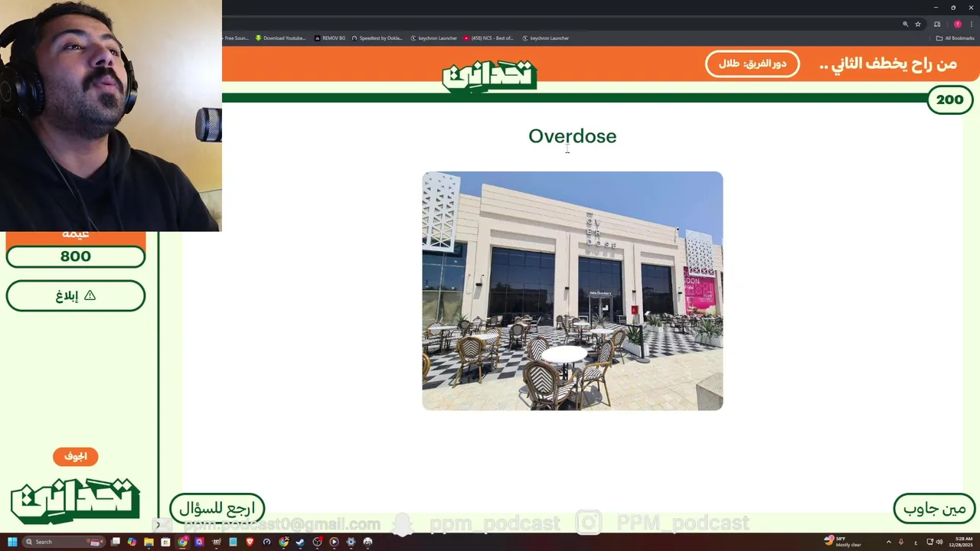Open the network/display tray icon

929,542
